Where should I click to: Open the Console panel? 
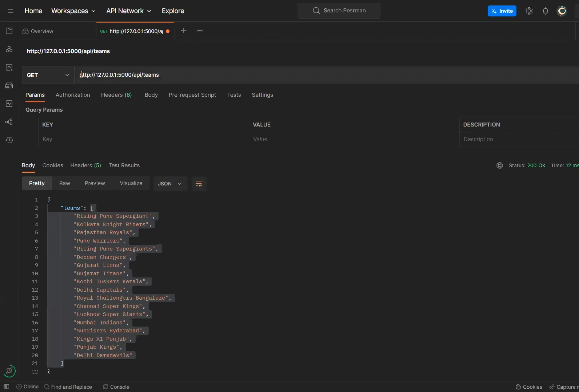(116, 387)
